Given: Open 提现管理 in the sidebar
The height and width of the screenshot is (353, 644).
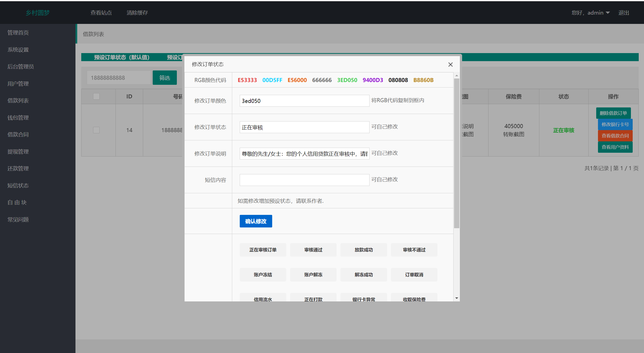Looking at the screenshot, I should tap(18, 151).
